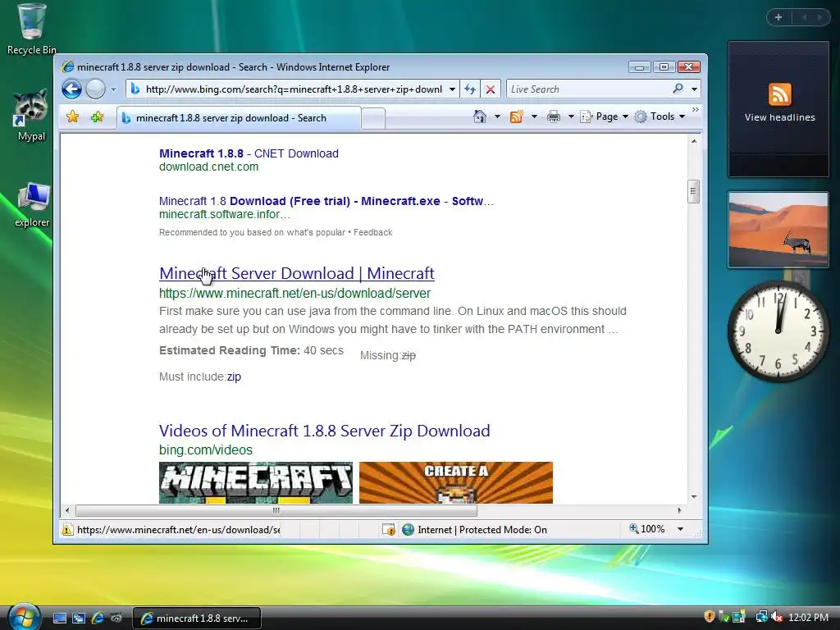Viewport: 840px width, 630px height.
Task: Open the CREATE A video thumbnail
Action: point(456,482)
